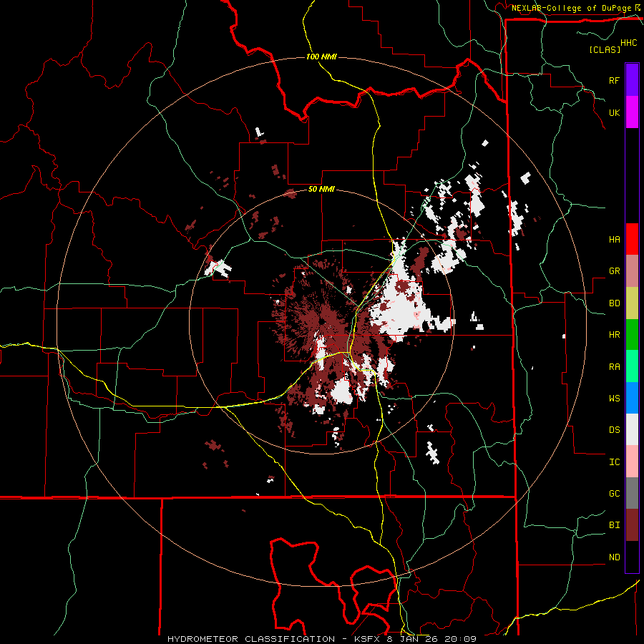Click the GR legend label
This screenshot has width=644, height=644.
(x=614, y=271)
